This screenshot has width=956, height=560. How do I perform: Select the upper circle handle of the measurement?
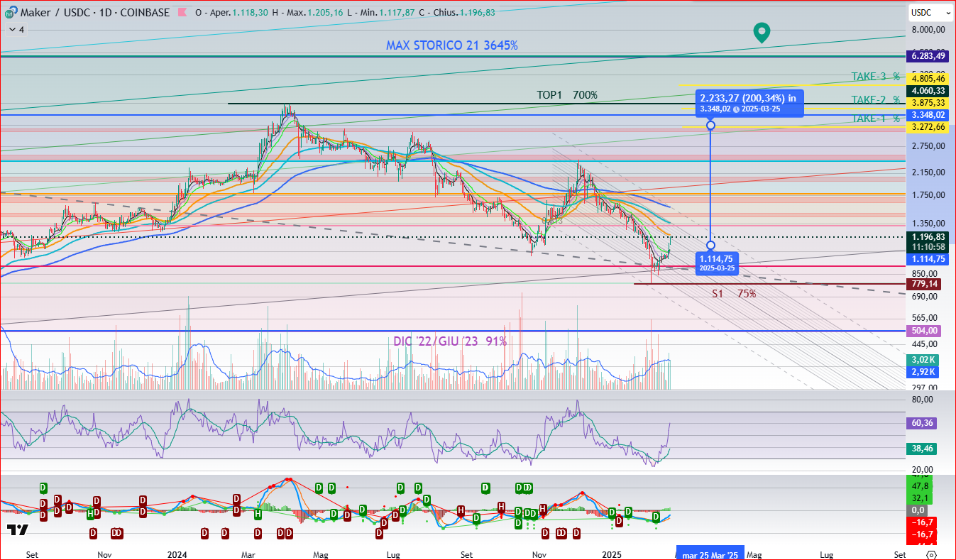point(710,126)
